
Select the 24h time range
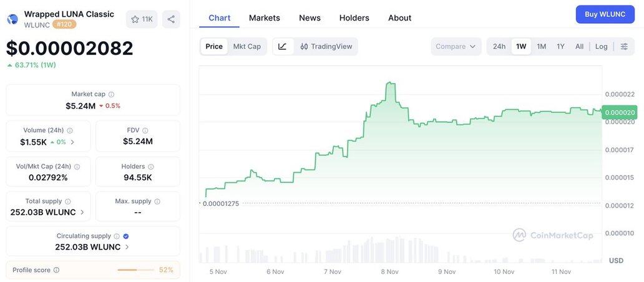pos(499,46)
